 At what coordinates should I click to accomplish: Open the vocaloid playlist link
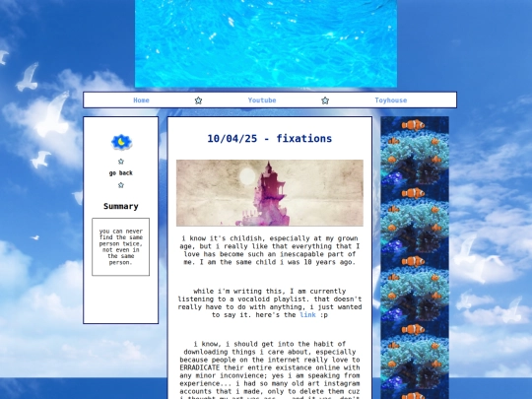tap(307, 315)
